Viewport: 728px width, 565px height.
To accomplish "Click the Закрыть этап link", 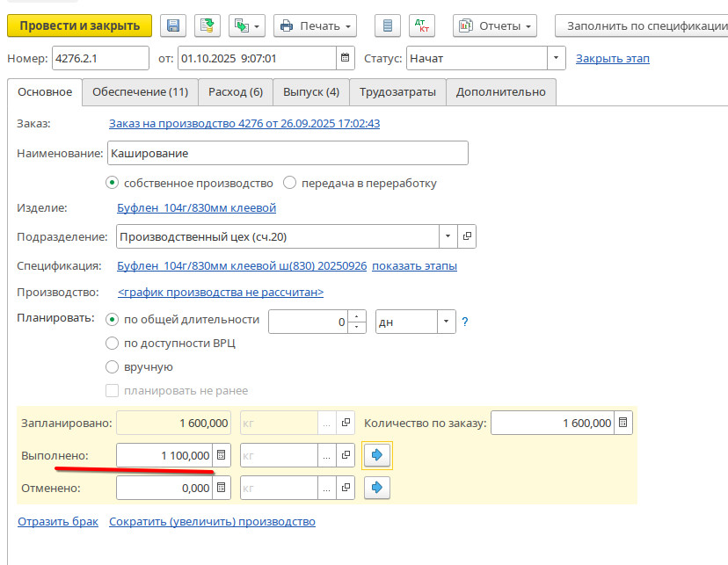I will (x=612, y=59).
